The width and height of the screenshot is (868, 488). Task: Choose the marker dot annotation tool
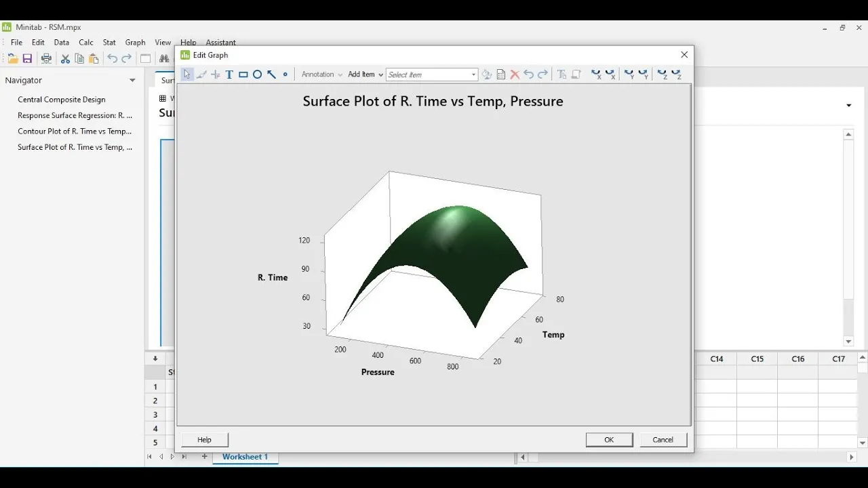(x=285, y=75)
